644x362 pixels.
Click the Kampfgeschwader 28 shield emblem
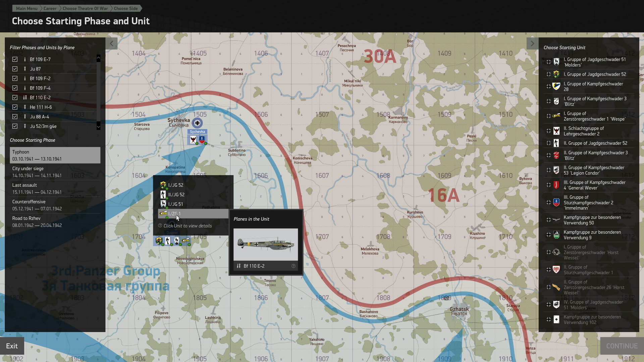click(556, 86)
